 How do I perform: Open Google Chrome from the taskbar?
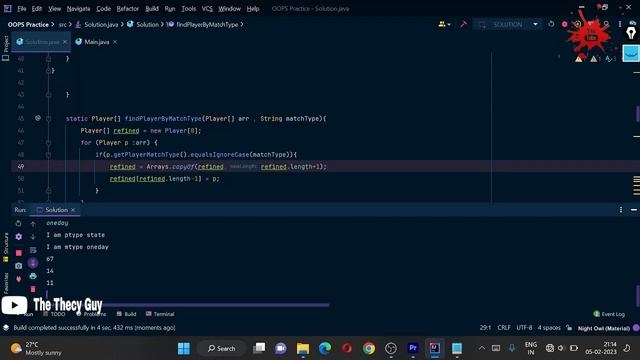[369, 348]
